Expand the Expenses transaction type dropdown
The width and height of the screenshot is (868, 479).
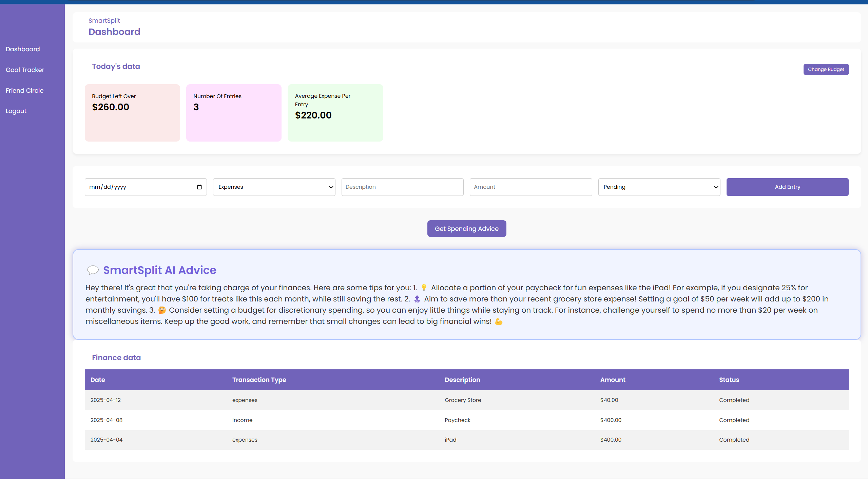point(274,187)
